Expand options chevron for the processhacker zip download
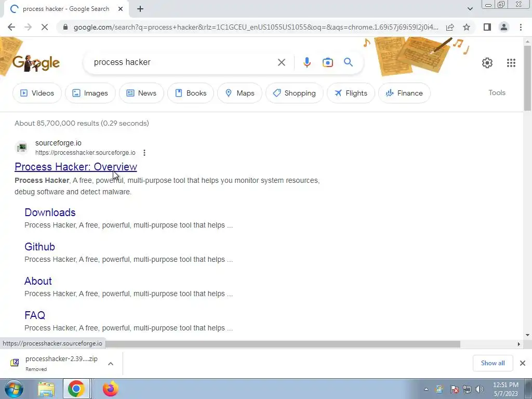The width and height of the screenshot is (532, 399). pyautogui.click(x=111, y=363)
